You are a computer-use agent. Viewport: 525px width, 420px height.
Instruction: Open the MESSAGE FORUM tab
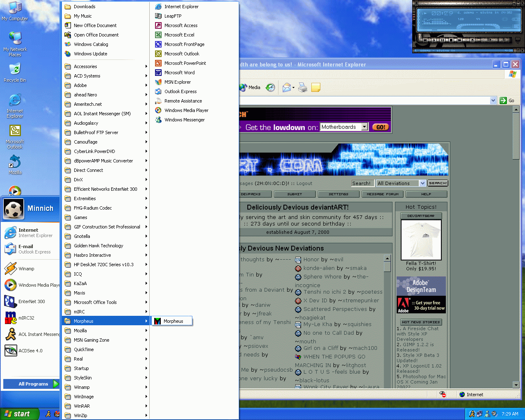383,194
